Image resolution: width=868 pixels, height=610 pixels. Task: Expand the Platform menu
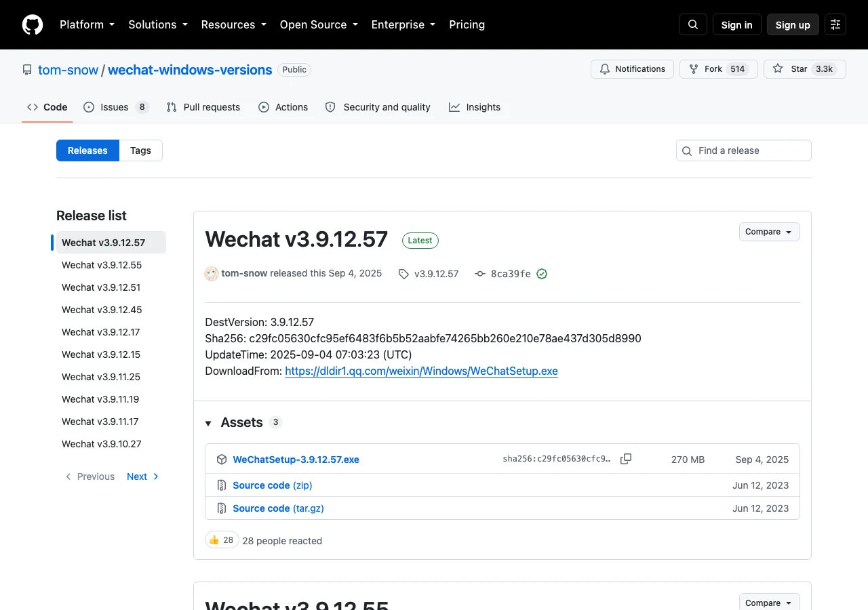[87, 24]
